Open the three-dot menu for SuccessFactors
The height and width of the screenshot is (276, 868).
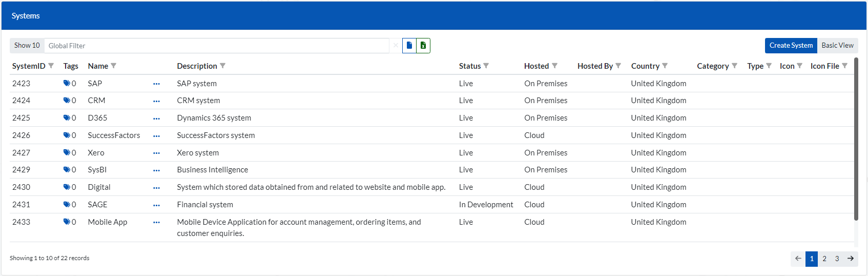(x=156, y=136)
